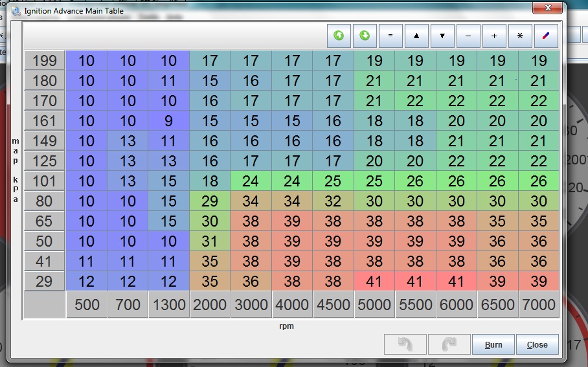Select the 700 rpm bin header

coord(128,304)
